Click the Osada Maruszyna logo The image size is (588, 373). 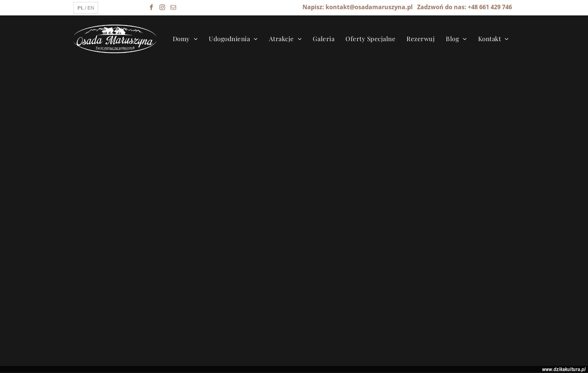[115, 39]
